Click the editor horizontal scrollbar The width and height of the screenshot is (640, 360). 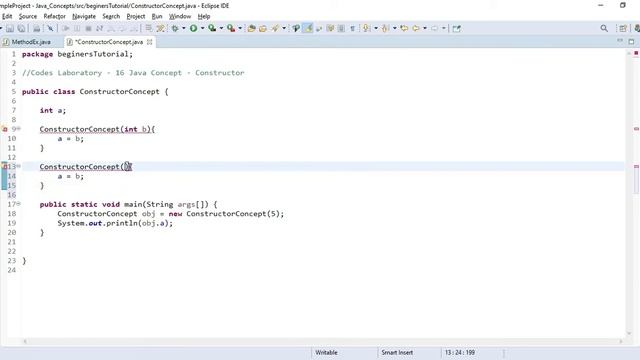pyautogui.click(x=322, y=341)
